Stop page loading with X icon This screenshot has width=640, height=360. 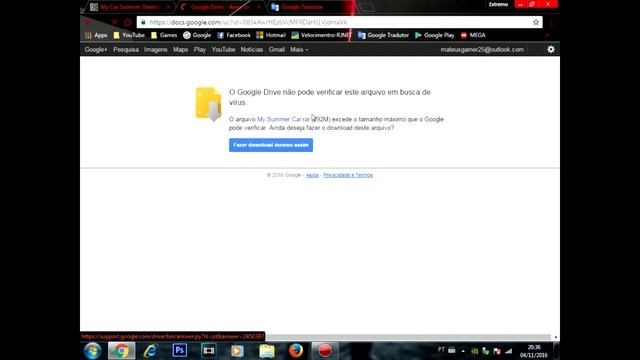(115, 22)
